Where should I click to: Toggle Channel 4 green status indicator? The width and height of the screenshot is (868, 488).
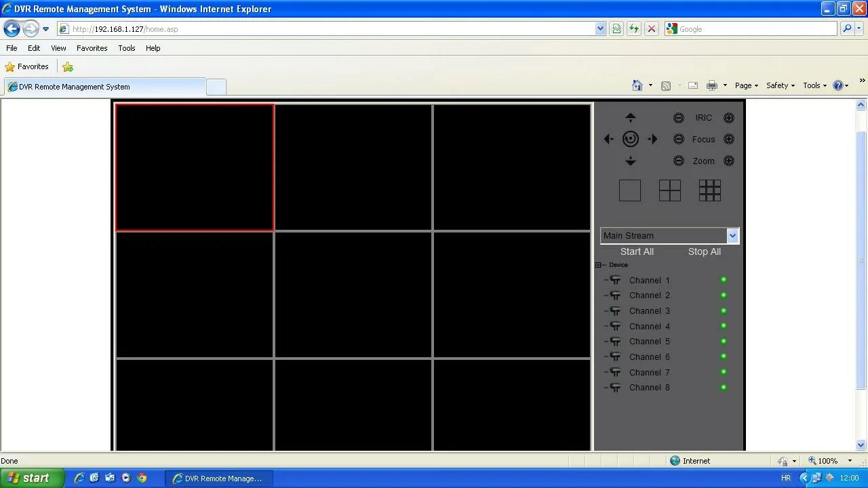[x=724, y=326]
